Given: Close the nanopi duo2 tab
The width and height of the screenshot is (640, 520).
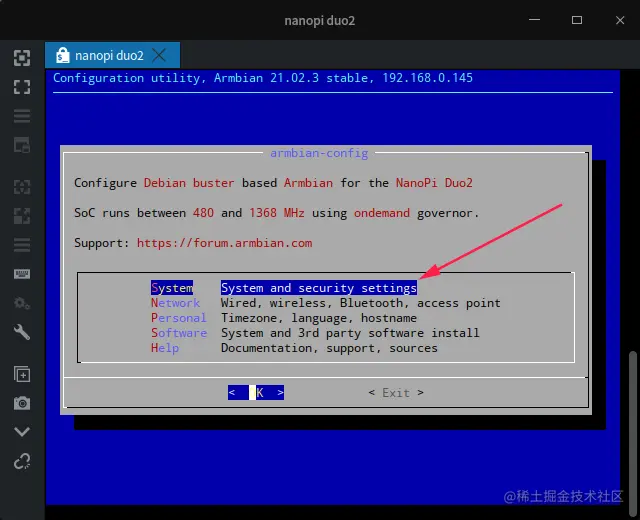Looking at the screenshot, I should pyautogui.click(x=159, y=55).
